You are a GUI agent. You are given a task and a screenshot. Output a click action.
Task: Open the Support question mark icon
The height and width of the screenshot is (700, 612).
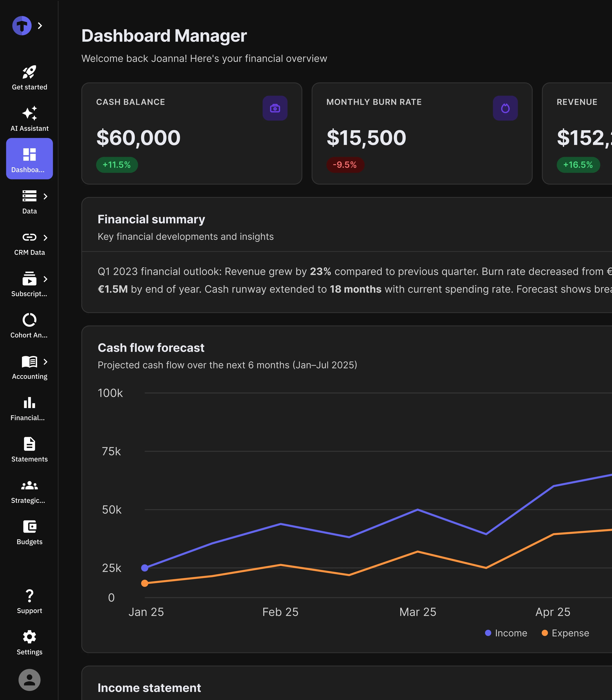tap(29, 596)
